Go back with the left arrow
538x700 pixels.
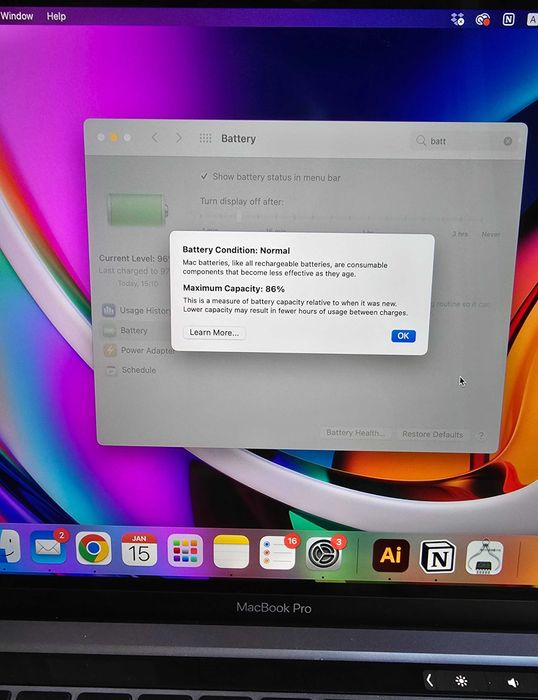155,138
